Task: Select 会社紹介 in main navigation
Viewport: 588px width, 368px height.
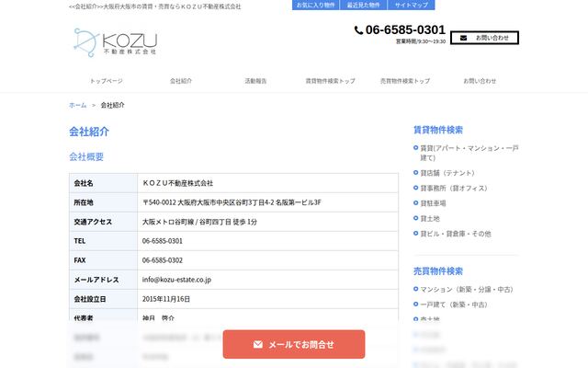Action: tap(181, 81)
